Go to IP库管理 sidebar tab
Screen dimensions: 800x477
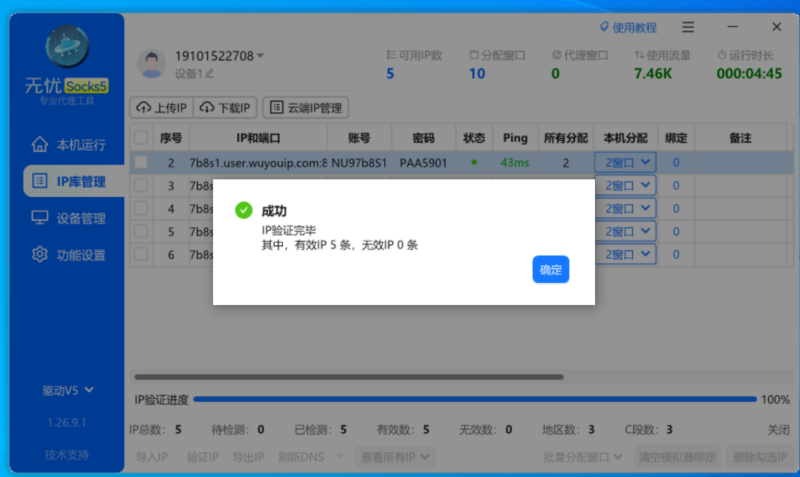73,181
